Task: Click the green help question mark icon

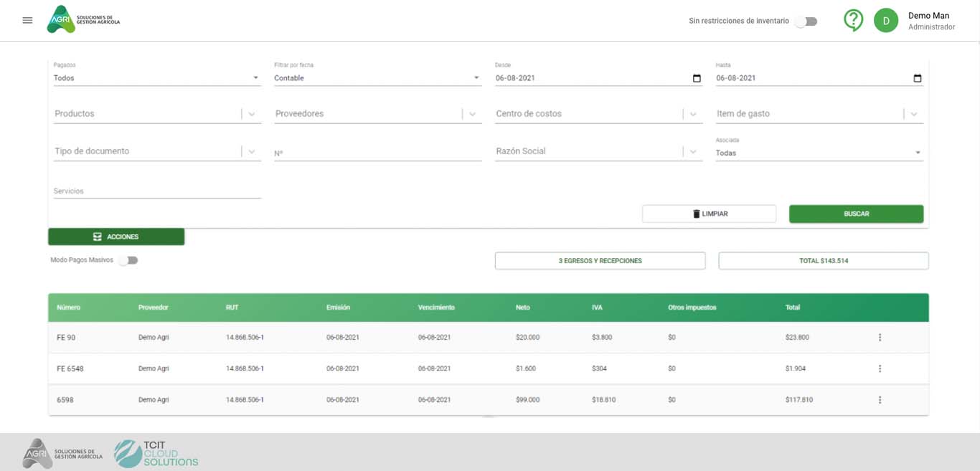Action: pos(853,20)
